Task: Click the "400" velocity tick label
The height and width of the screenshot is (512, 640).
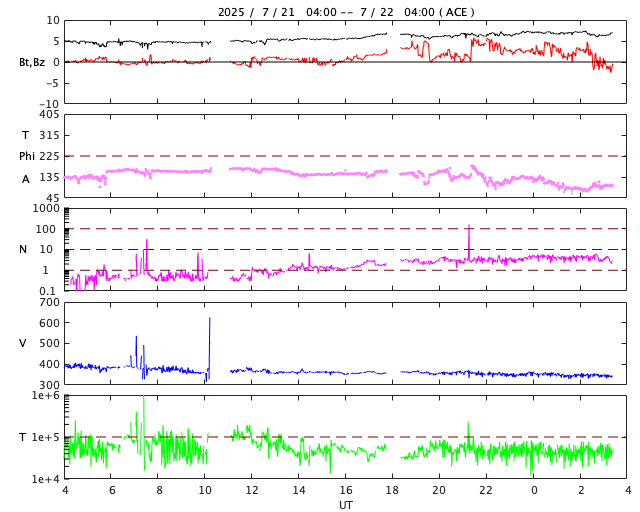Action: tap(49, 364)
